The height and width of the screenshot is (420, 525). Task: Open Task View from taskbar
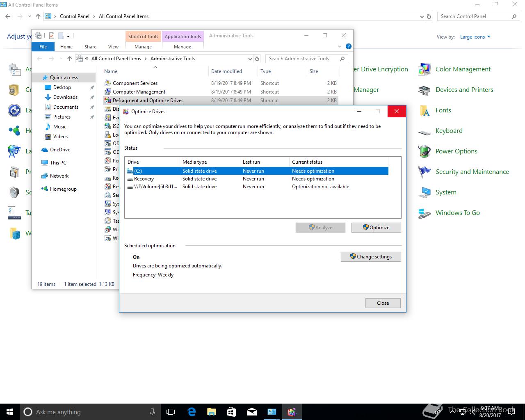(171, 412)
